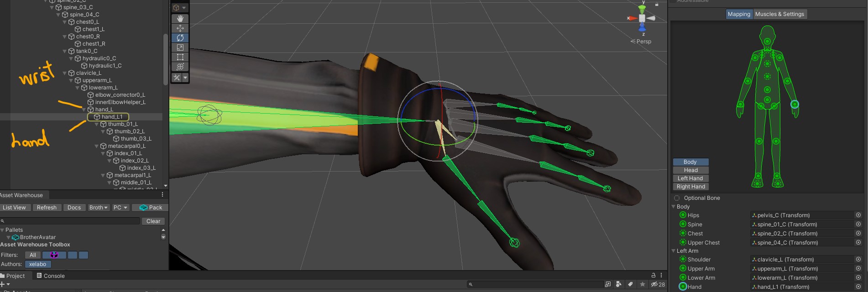Select the Right Hand mapping button
868x292 pixels.
coord(690,187)
